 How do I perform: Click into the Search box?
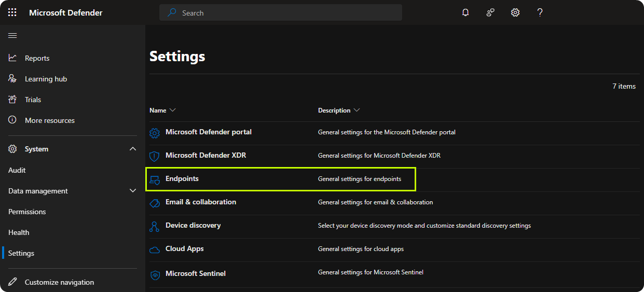[x=280, y=13]
